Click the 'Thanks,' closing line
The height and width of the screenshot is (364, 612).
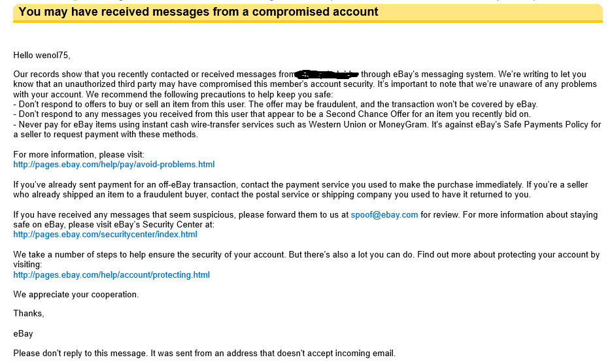[x=29, y=313]
